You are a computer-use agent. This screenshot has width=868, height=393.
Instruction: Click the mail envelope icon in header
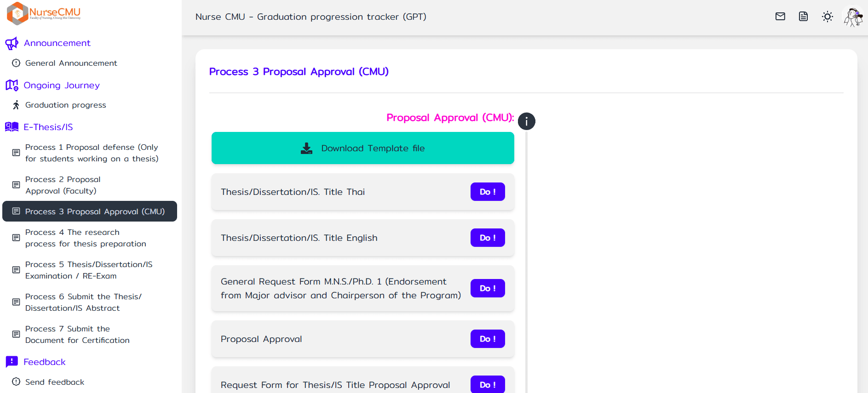(780, 17)
